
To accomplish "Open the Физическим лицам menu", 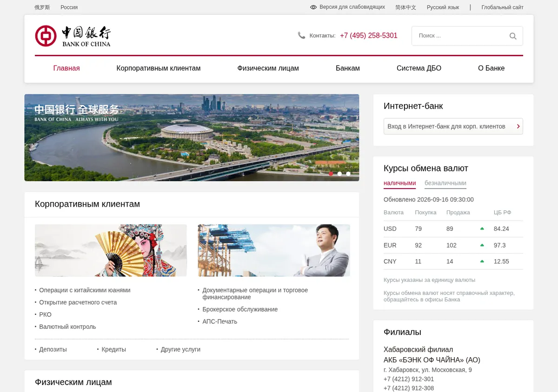I will click(x=268, y=68).
